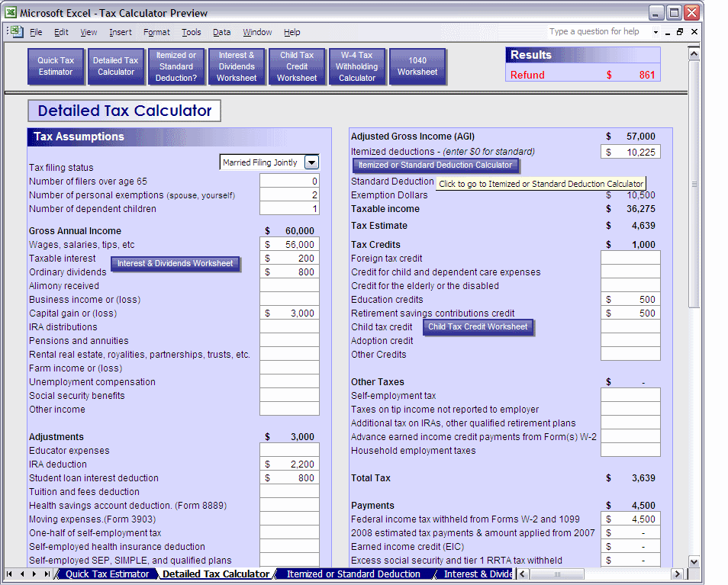The width and height of the screenshot is (728, 585).
Task: Click horizontal scrollbar left arrow
Action: (523, 574)
